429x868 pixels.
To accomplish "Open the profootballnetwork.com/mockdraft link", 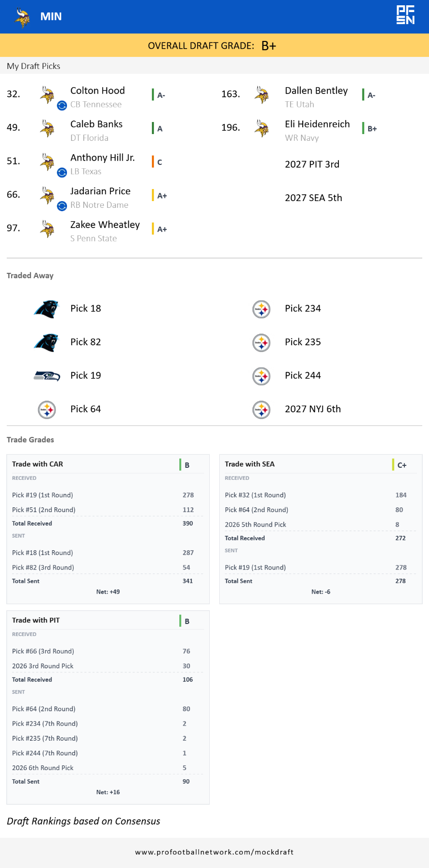I will pos(214,852).
